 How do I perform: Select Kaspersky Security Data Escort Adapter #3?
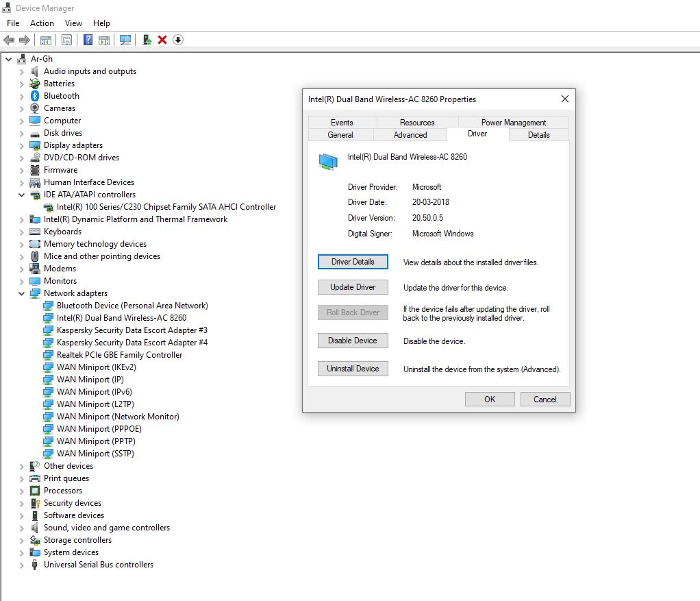click(x=132, y=330)
